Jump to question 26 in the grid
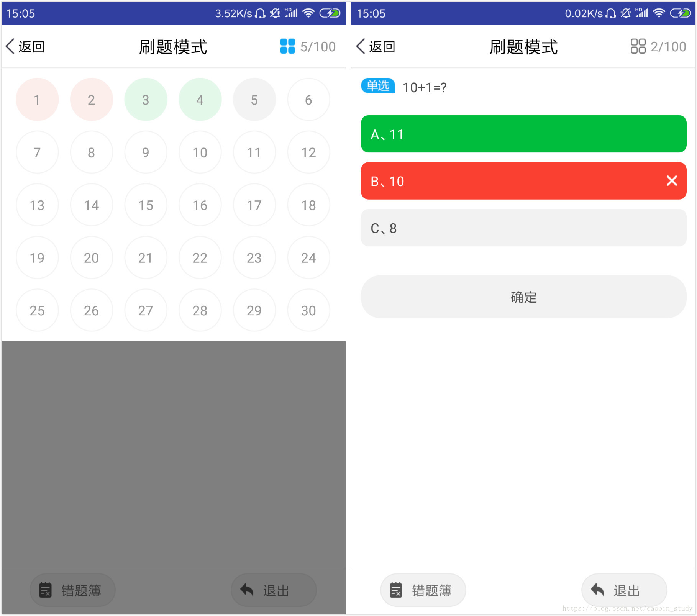The image size is (697, 616). 91,310
